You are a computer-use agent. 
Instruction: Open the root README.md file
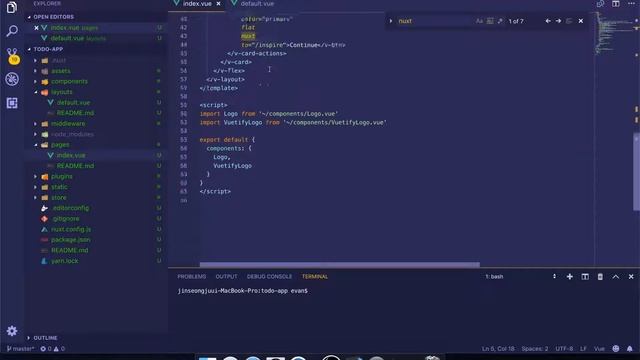click(69, 250)
